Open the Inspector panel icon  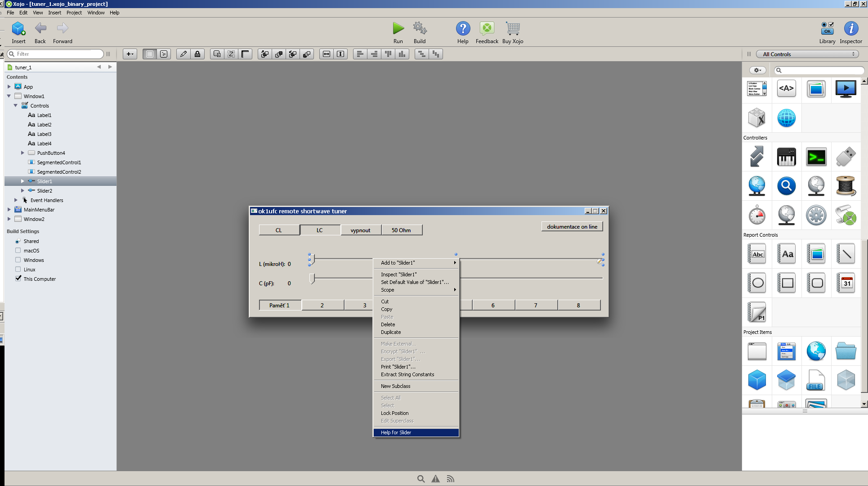[850, 29]
